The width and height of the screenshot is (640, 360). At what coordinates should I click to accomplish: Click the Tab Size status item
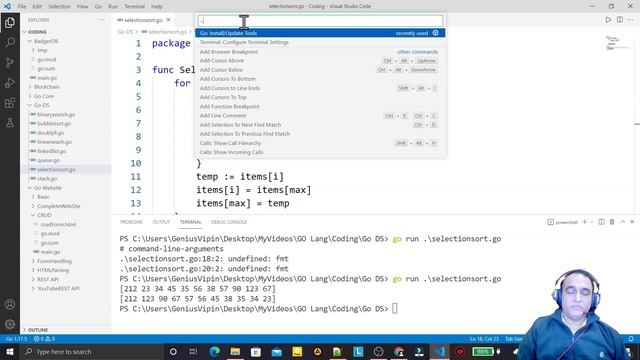513,339
